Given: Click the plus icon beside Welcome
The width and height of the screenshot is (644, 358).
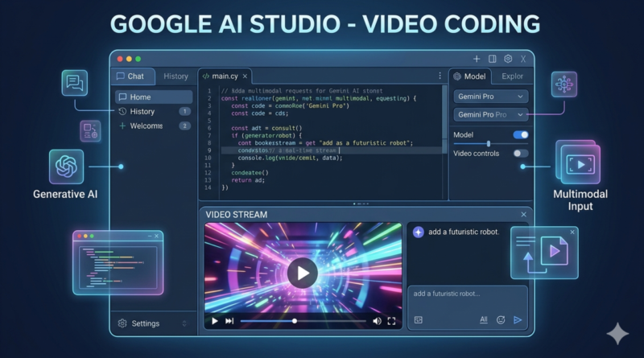Looking at the screenshot, I should (x=122, y=126).
